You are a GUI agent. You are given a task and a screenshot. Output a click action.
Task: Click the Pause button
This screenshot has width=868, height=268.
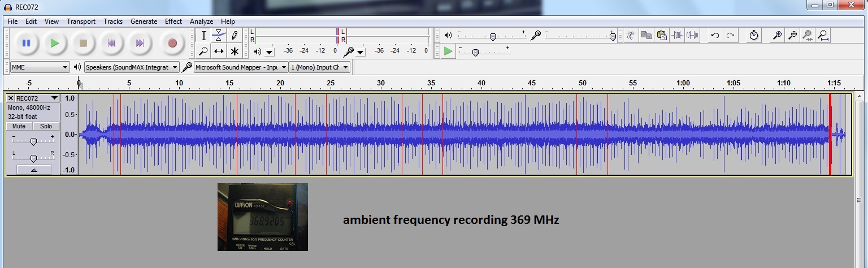tap(26, 43)
